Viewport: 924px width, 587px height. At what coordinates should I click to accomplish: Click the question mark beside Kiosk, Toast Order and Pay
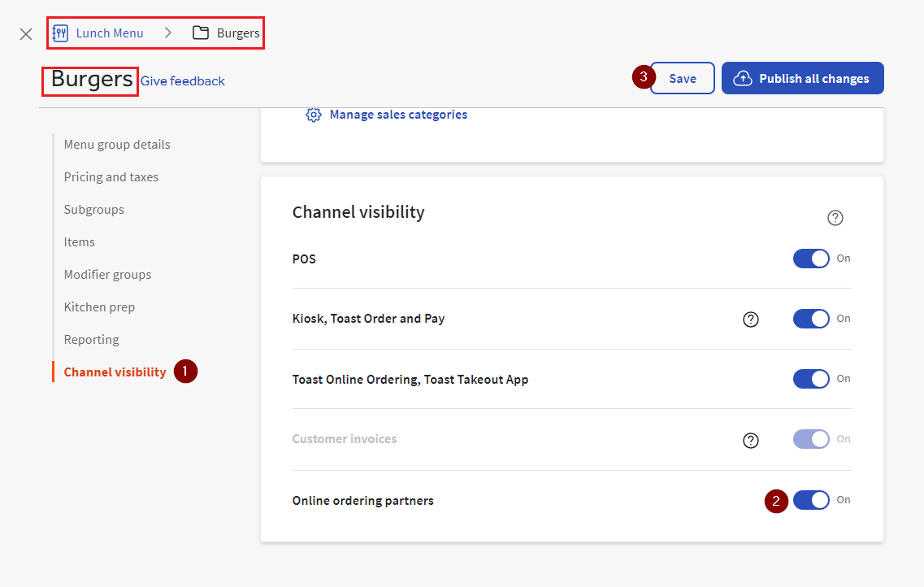(750, 319)
